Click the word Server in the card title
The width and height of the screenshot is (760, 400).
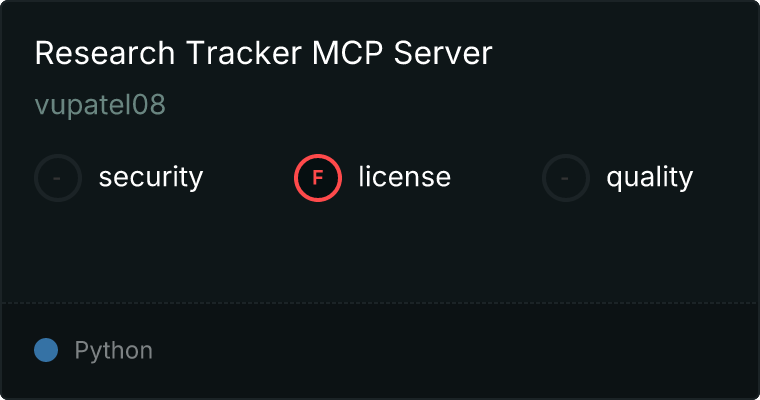click(443, 52)
